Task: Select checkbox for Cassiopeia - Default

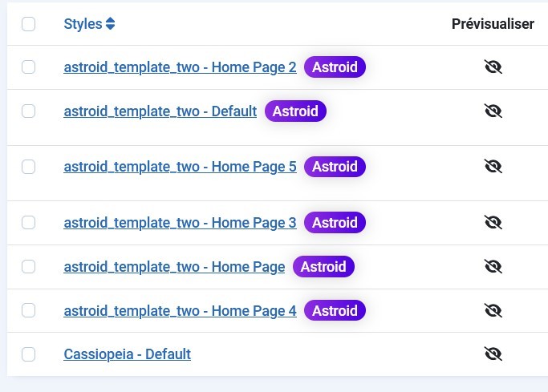Action: pyautogui.click(x=28, y=354)
